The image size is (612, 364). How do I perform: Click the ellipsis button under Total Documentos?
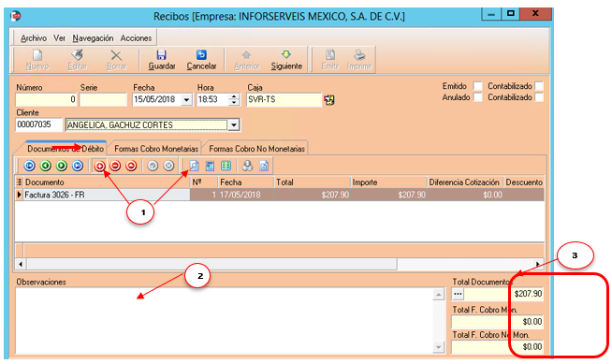pos(459,294)
